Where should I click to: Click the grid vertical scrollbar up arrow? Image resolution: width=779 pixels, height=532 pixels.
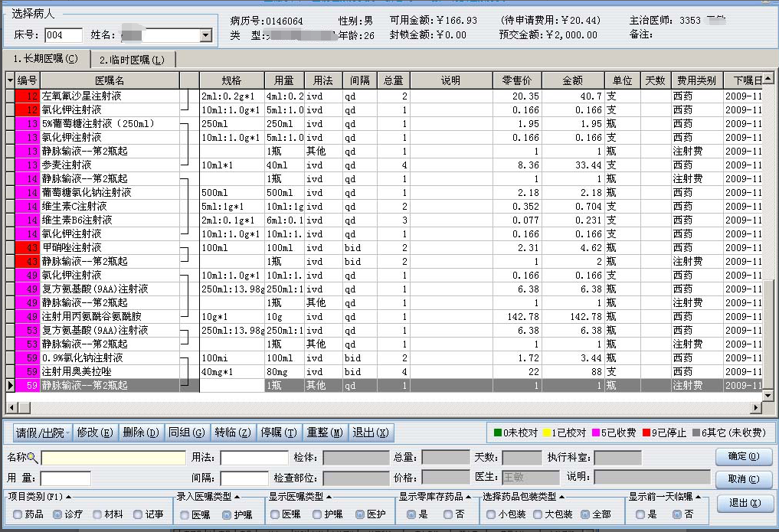coord(768,78)
